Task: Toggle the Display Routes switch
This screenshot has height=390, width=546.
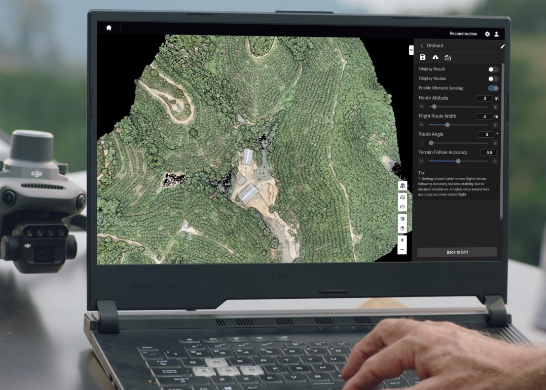Action: pyautogui.click(x=493, y=79)
